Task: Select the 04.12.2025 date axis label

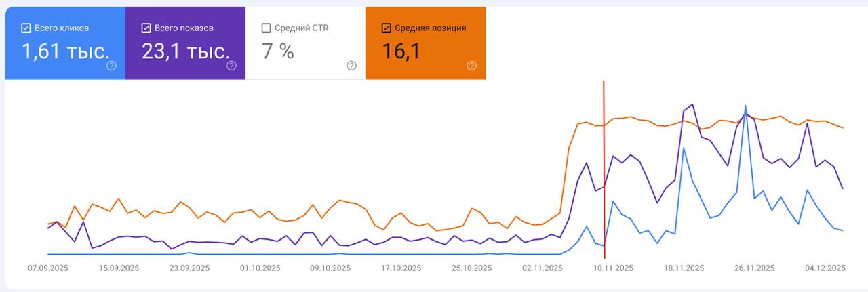Action: point(825,268)
